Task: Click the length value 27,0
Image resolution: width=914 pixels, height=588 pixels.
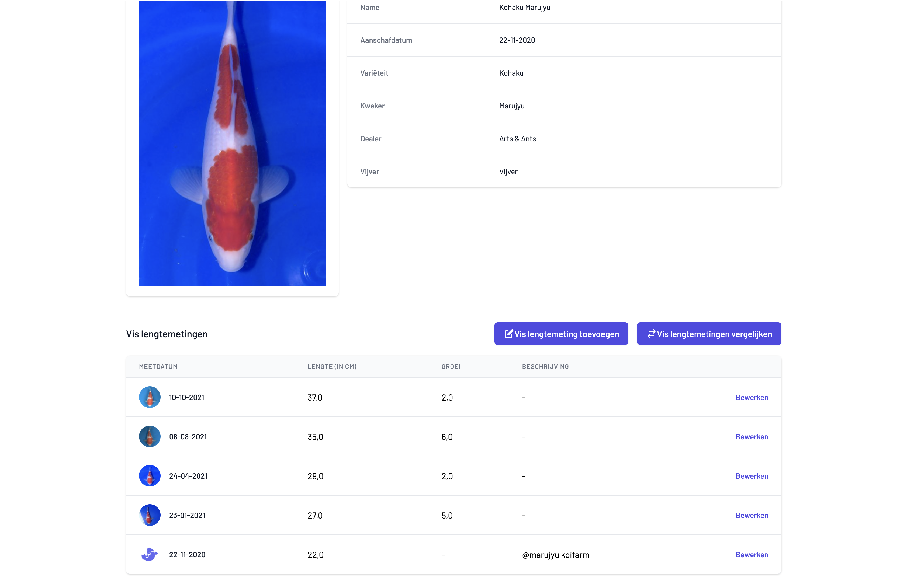Action: click(x=315, y=516)
